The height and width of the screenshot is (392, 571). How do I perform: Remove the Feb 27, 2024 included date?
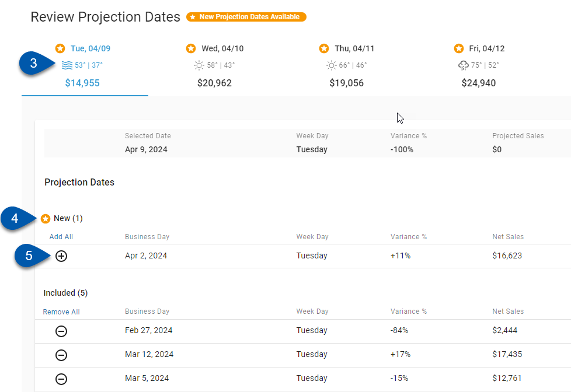(x=61, y=331)
